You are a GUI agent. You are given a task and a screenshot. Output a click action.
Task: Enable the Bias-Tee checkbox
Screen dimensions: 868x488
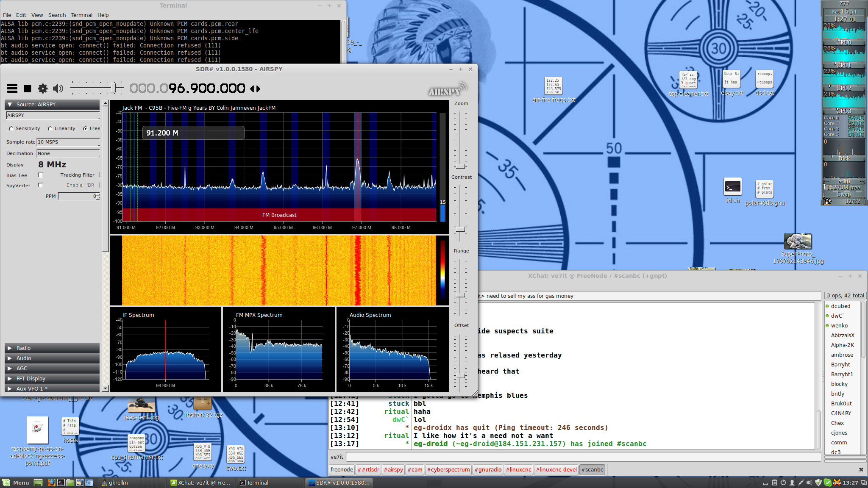tap(41, 175)
